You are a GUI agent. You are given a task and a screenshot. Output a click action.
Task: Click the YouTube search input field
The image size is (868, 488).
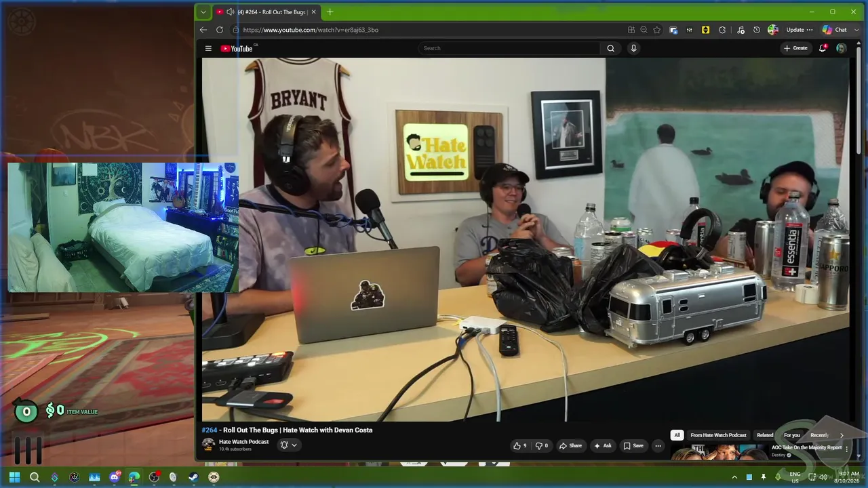(509, 48)
